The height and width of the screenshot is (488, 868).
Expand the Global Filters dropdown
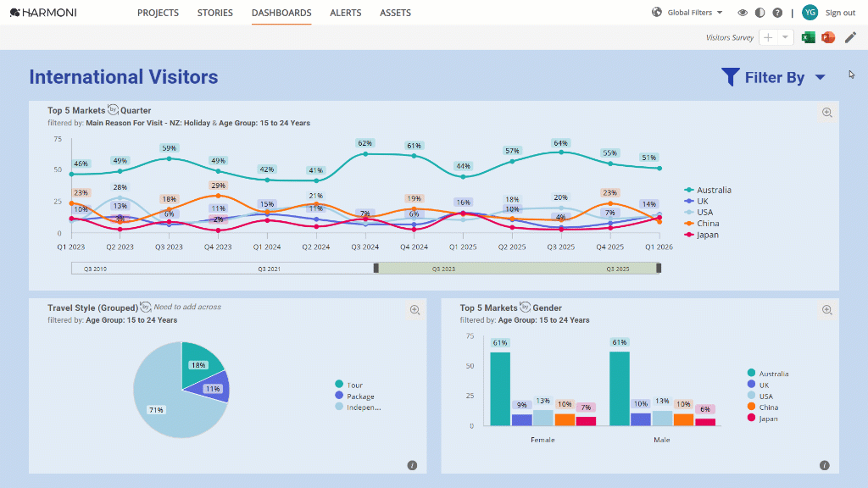tap(687, 13)
